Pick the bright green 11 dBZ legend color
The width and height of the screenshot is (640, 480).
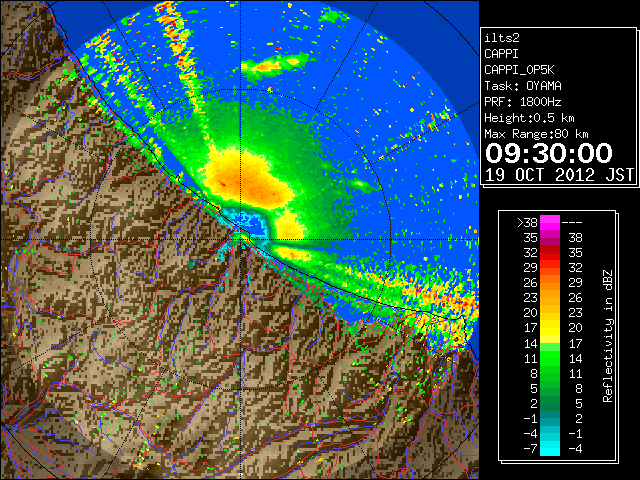[550, 358]
